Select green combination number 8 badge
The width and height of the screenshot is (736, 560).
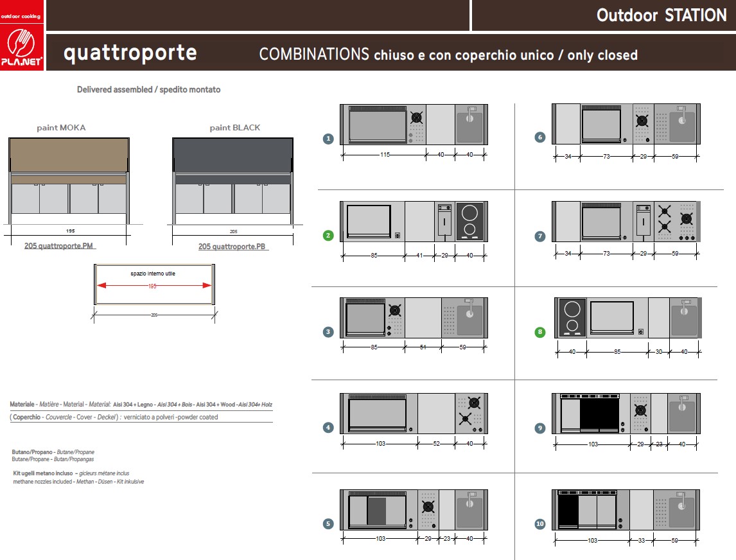coord(540,332)
